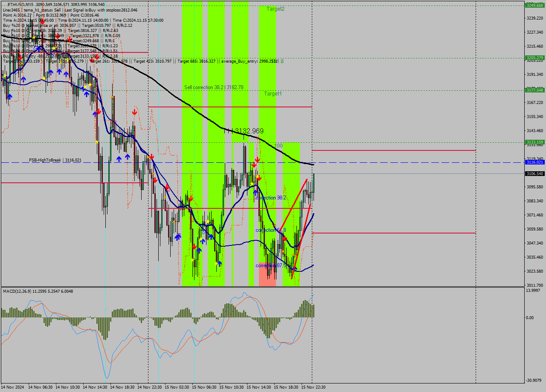This screenshot has width=546, height=392.
Task: Click the pink rectangle near correction 87.5
Action: [x=267, y=274]
